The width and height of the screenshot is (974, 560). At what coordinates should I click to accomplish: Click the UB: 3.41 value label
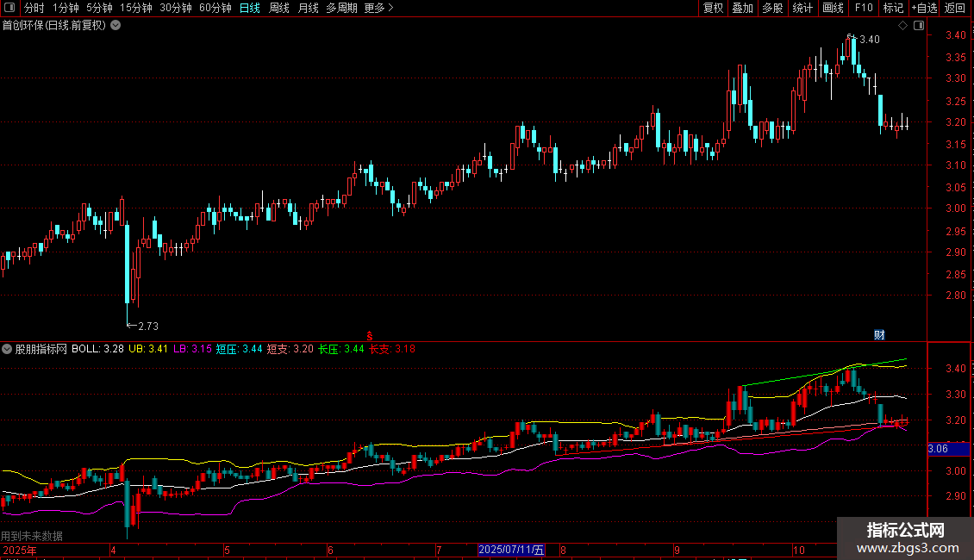pos(148,349)
